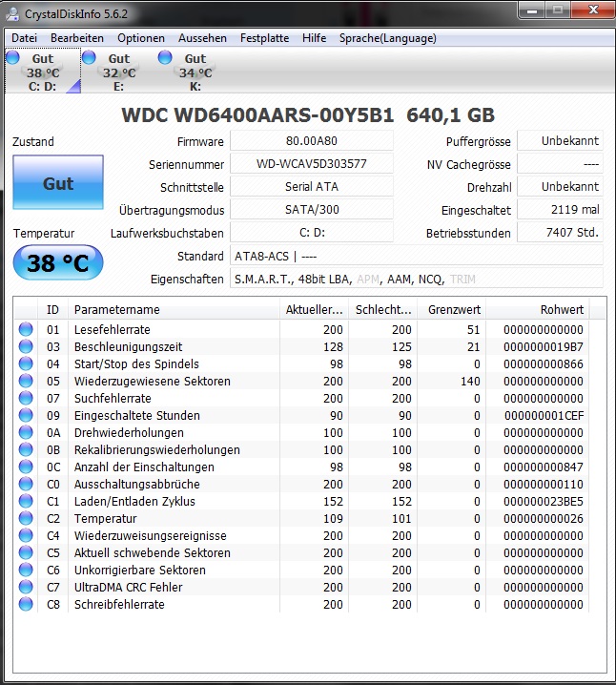Select the C: D: disk tab

pyautogui.click(x=43, y=72)
